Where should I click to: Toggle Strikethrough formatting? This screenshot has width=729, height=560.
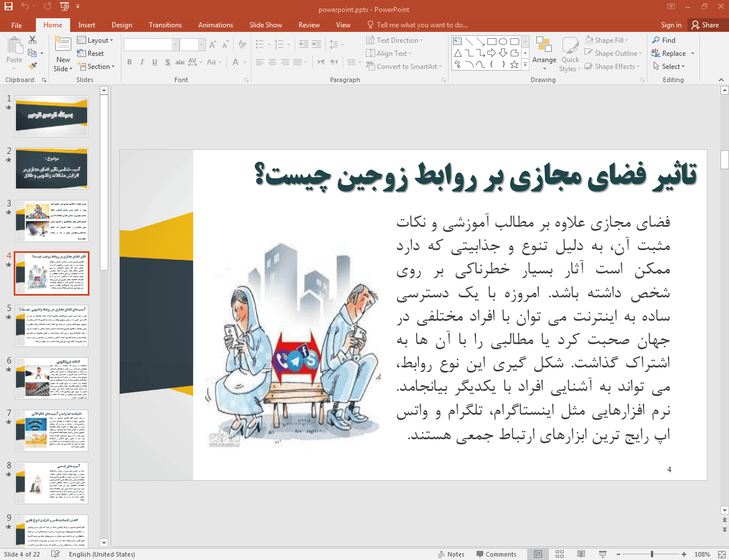point(180,62)
